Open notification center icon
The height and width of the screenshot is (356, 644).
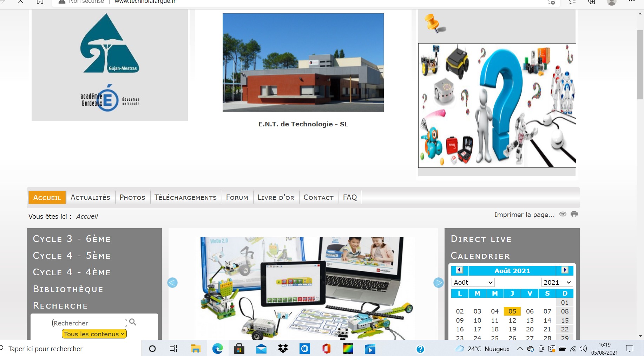[x=630, y=349]
